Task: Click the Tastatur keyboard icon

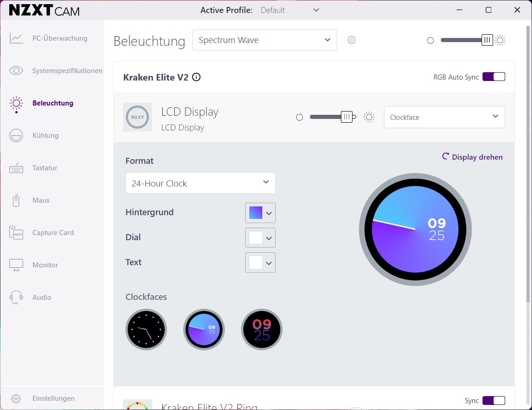Action: tap(16, 168)
